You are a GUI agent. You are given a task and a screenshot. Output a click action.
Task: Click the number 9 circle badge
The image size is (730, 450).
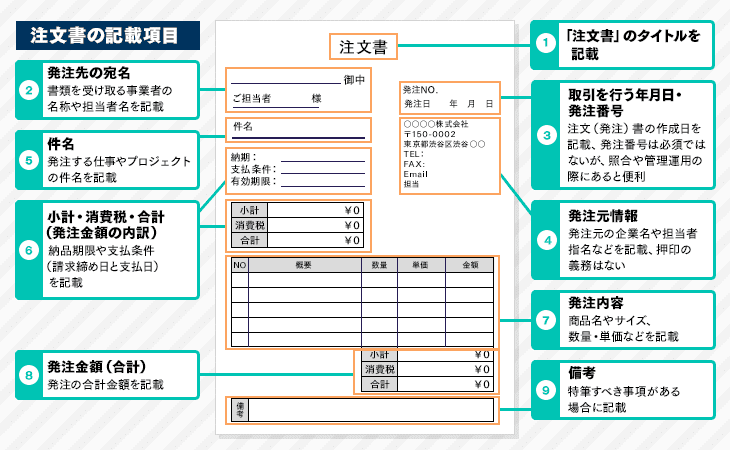[545, 389]
